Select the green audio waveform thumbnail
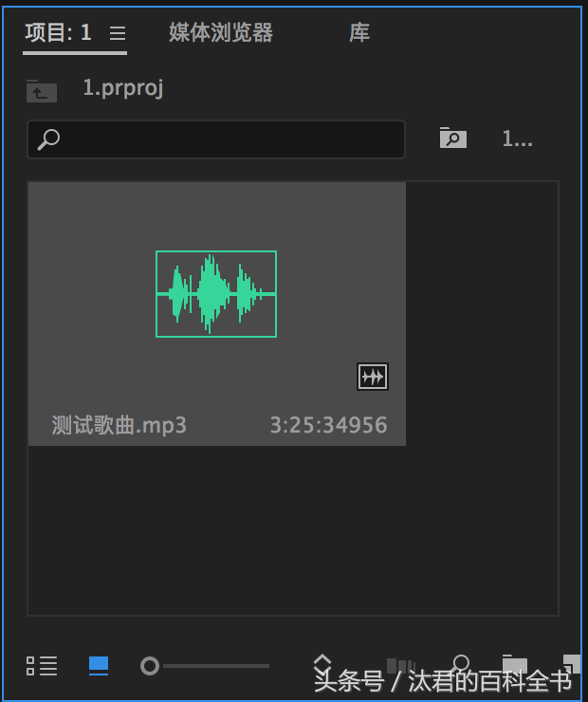 216,294
